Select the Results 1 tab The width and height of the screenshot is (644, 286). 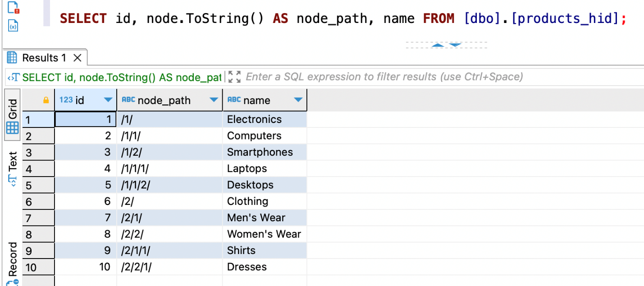coord(44,58)
